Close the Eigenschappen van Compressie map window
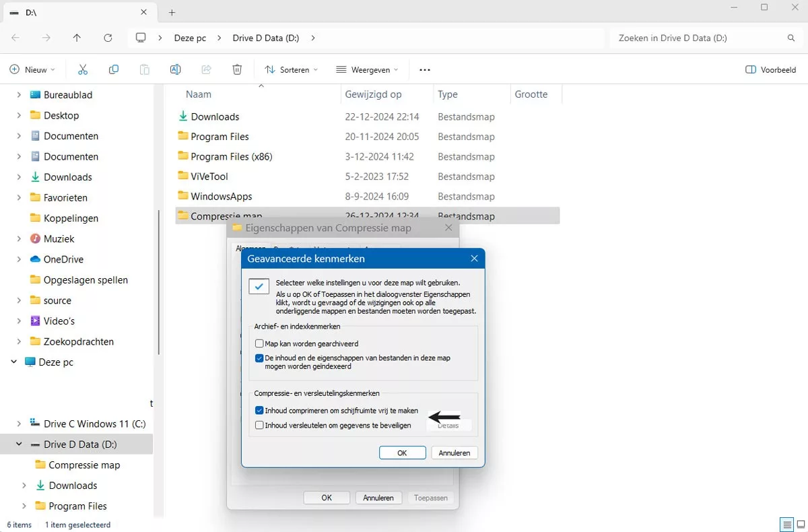This screenshot has height=532, width=808. (x=449, y=228)
